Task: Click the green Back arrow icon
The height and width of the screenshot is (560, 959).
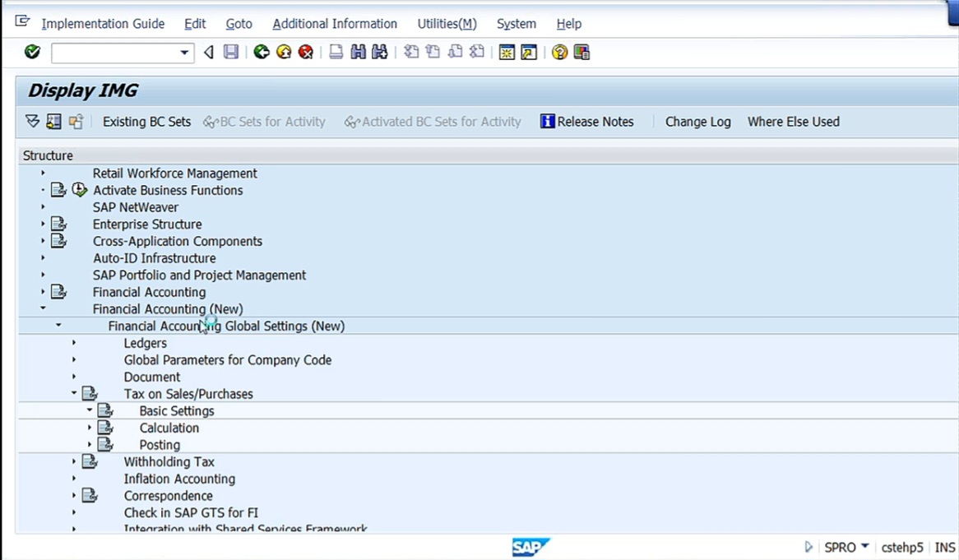Action: tap(262, 52)
